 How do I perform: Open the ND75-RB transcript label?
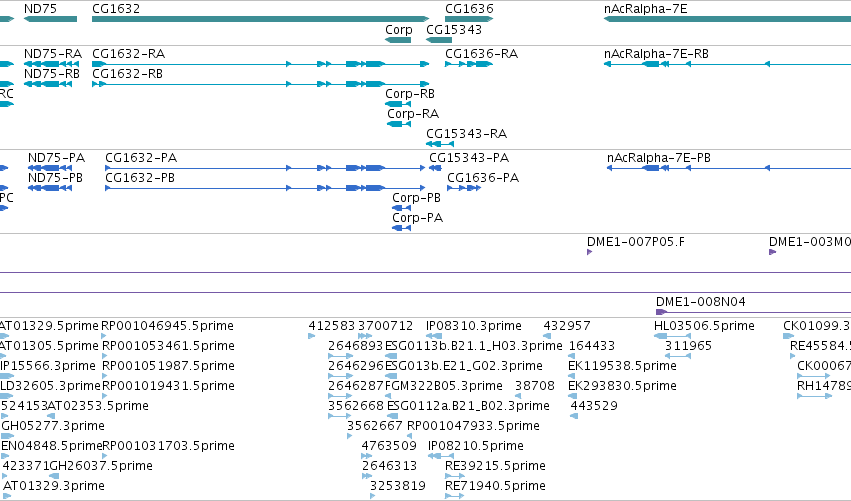(52, 74)
